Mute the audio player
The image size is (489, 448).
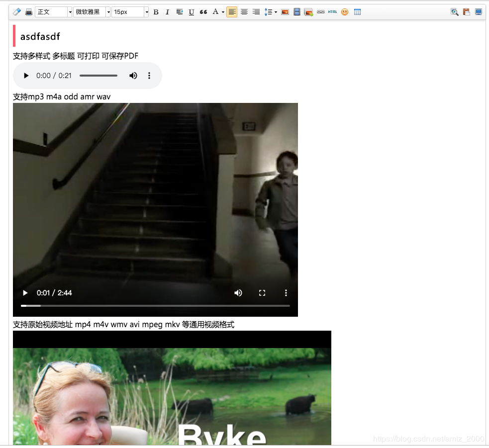tap(133, 76)
